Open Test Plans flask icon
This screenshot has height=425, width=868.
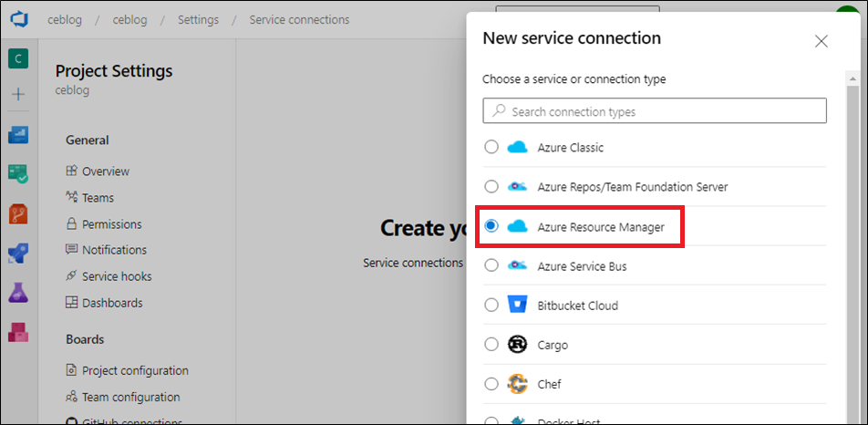[18, 292]
